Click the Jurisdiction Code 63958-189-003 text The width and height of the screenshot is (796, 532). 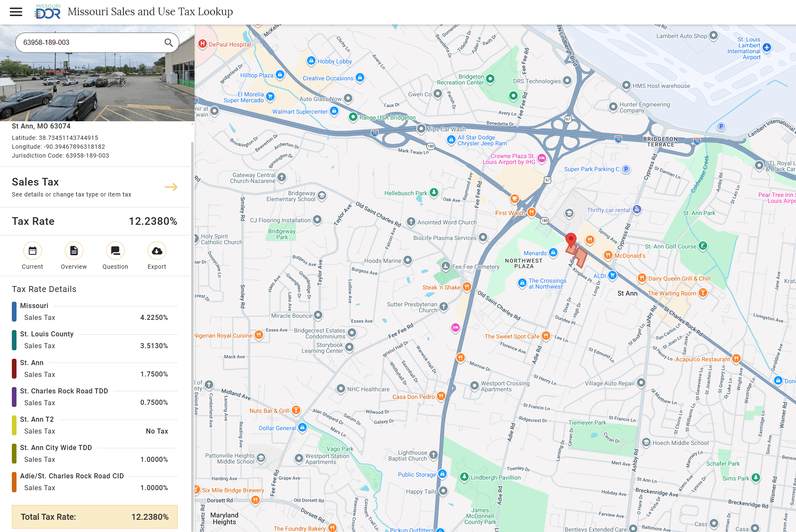pyautogui.click(x=60, y=156)
